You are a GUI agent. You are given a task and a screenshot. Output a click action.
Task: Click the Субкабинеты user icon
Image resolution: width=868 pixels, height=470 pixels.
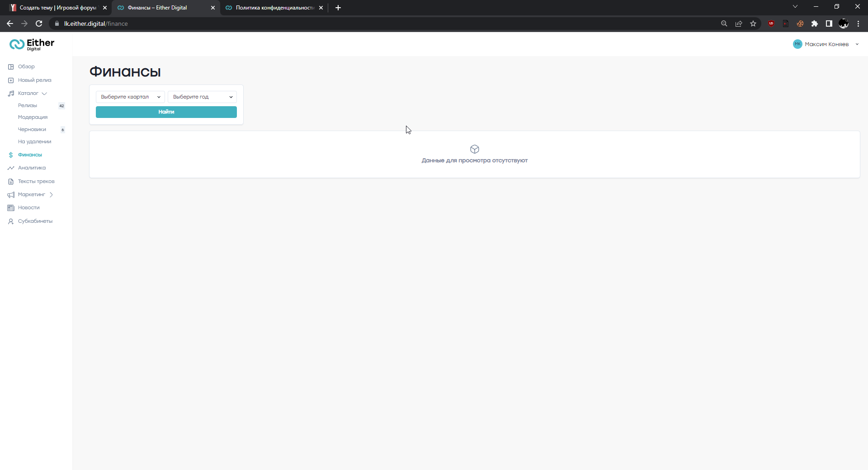11,221
